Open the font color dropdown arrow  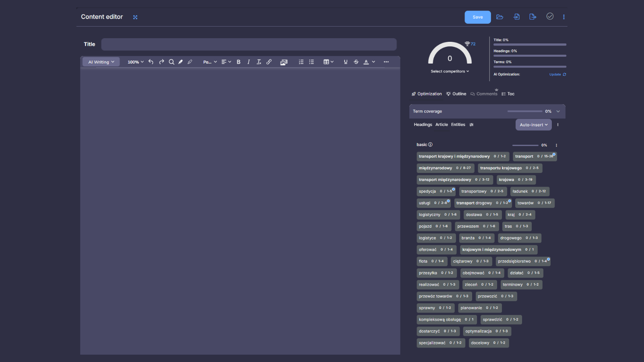coord(374,62)
